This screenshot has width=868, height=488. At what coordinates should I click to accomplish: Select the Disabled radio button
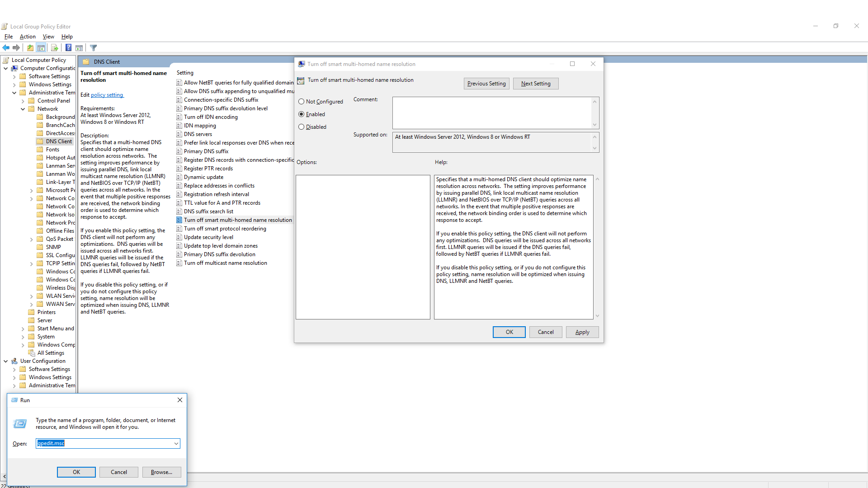[301, 127]
